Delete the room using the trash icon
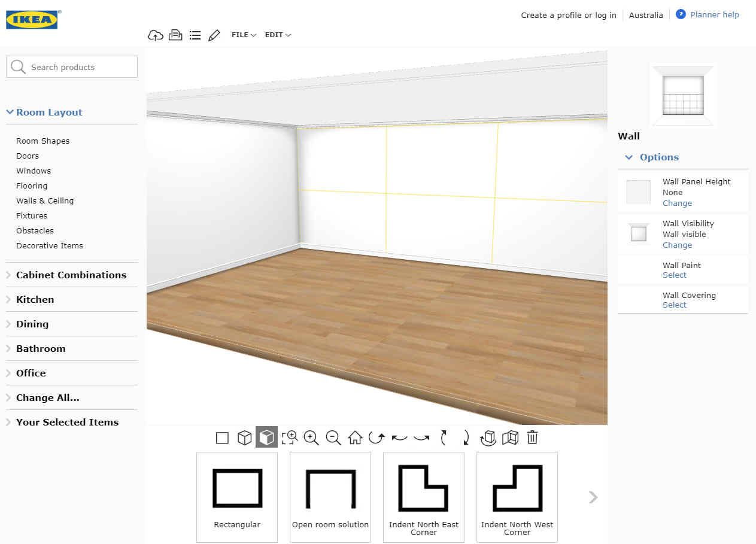This screenshot has height=544, width=756. pyautogui.click(x=532, y=437)
